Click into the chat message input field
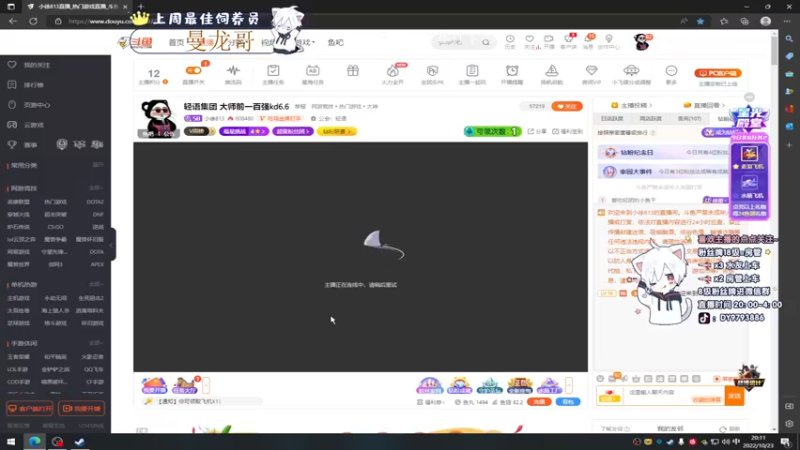 coord(674,395)
